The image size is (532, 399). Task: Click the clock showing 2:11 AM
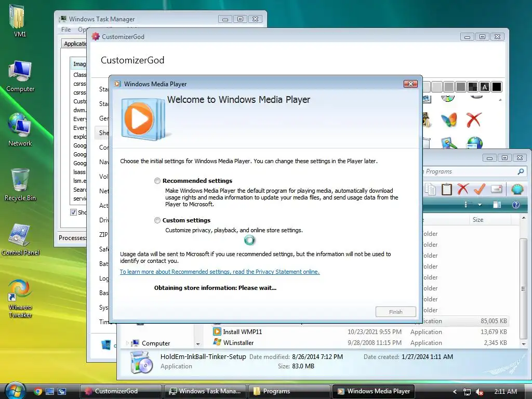(x=505, y=392)
